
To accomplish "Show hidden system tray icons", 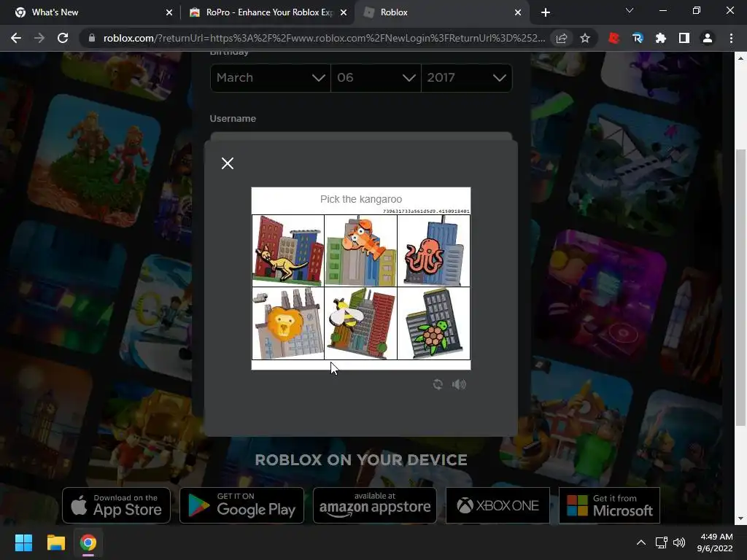I will click(641, 542).
